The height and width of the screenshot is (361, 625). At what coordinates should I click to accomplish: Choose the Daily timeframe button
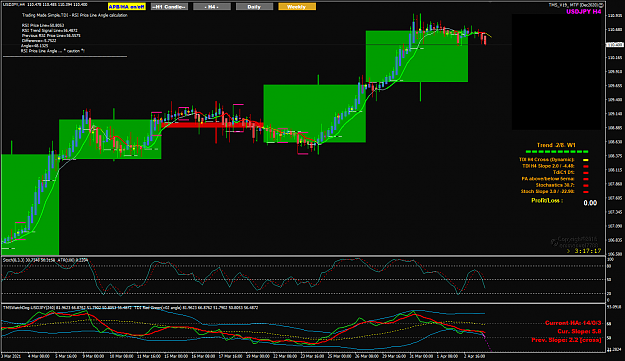(x=254, y=7)
